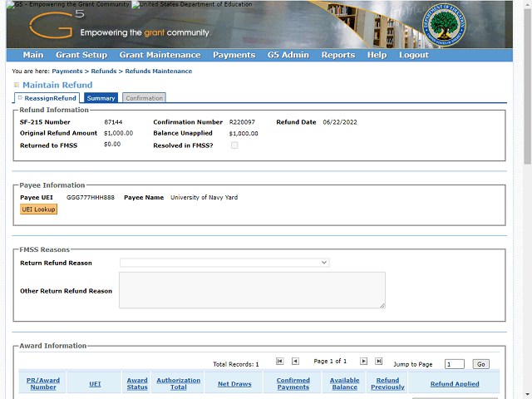This screenshot has height=399, width=532.
Task: Click the Other Return Refund Reason textbox
Action: pyautogui.click(x=252, y=290)
